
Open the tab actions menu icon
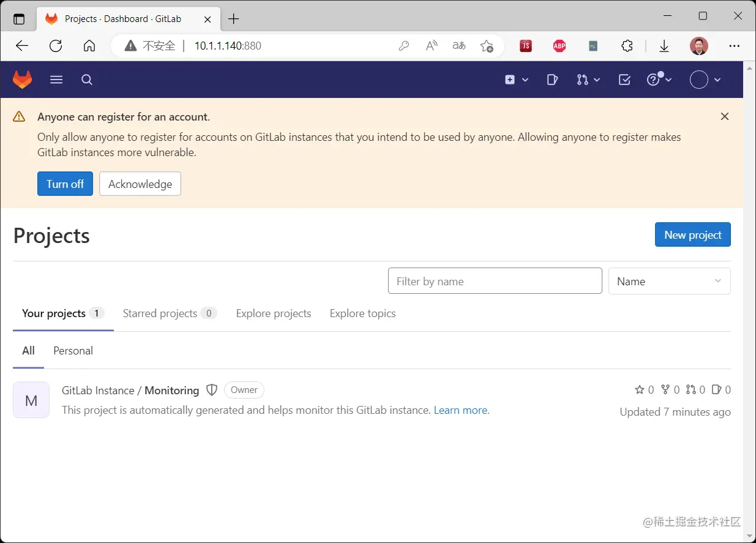[19, 19]
